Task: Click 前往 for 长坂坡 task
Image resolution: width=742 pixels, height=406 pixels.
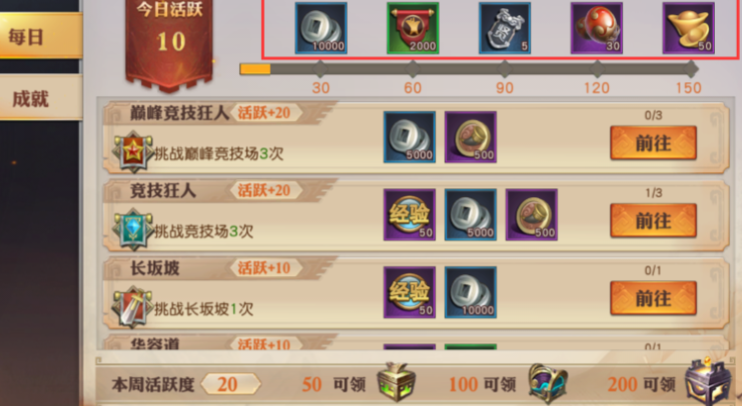Action: (653, 298)
